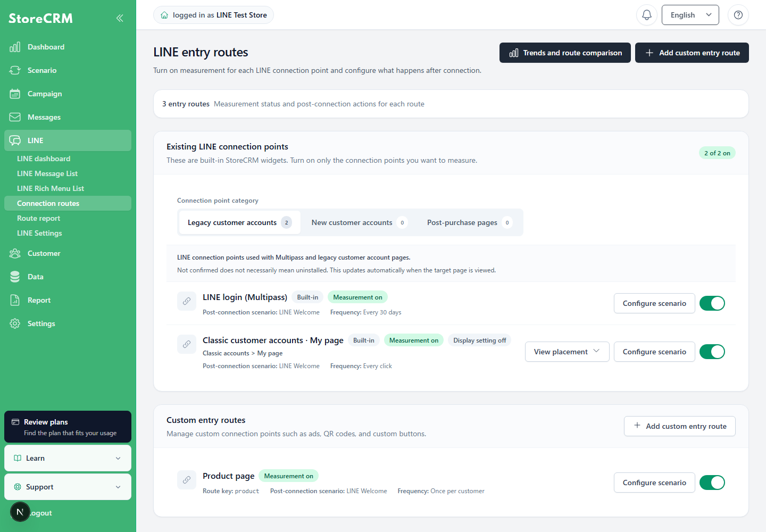This screenshot has width=766, height=532.
Task: Click the Logout link
Action: [x=40, y=513]
